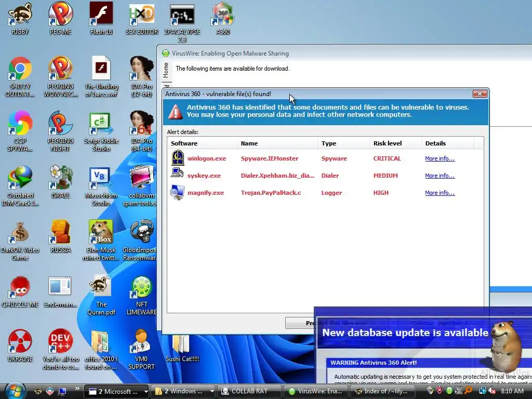Launch the Flash 18 shortcut
The height and width of the screenshot is (399, 532).
click(101, 19)
